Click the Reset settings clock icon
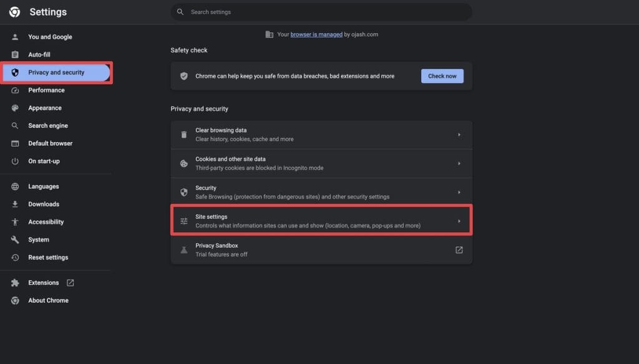The image size is (639, 364). pyautogui.click(x=15, y=257)
